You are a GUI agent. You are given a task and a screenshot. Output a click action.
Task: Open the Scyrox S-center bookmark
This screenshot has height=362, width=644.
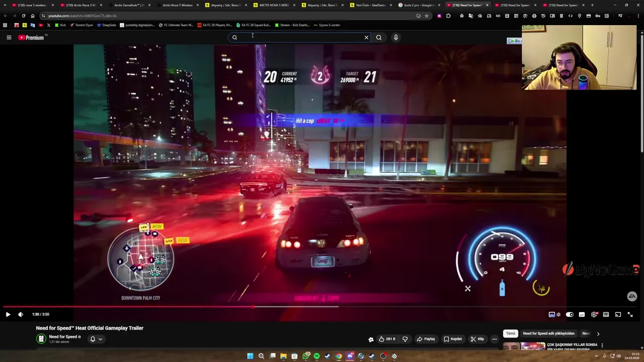pos(327,25)
